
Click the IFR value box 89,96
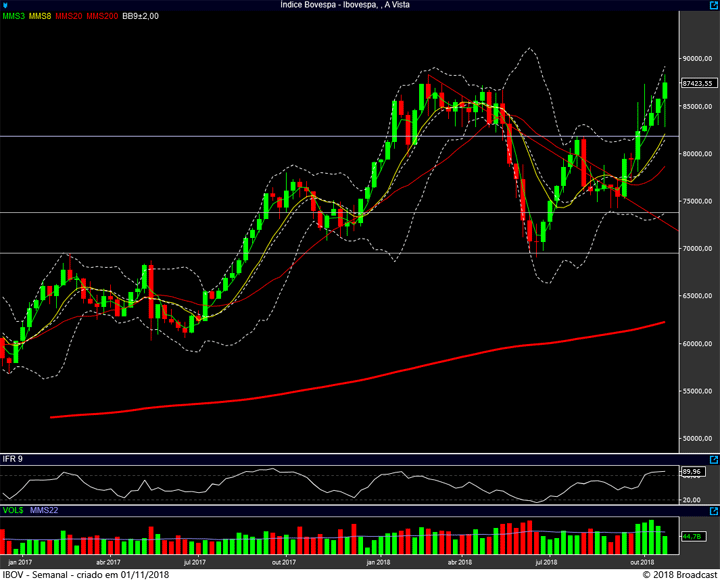click(x=690, y=471)
